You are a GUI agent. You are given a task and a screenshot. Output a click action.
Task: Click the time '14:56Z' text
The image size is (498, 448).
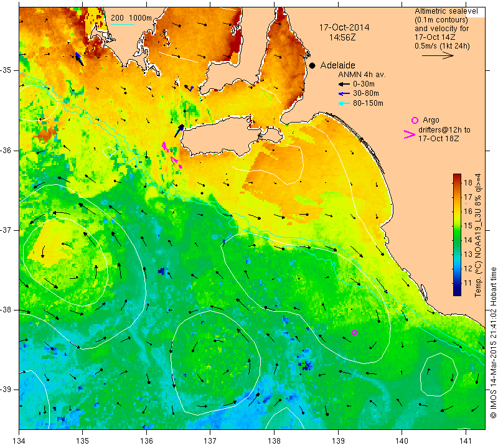click(342, 37)
